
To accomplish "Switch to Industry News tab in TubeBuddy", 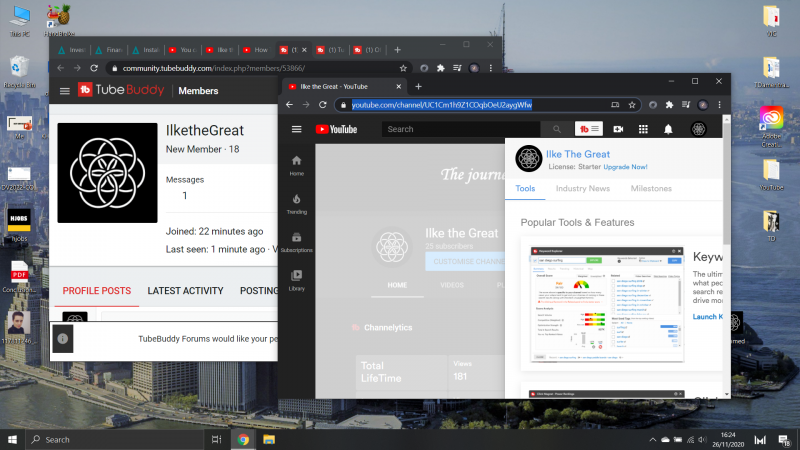I will 582,188.
